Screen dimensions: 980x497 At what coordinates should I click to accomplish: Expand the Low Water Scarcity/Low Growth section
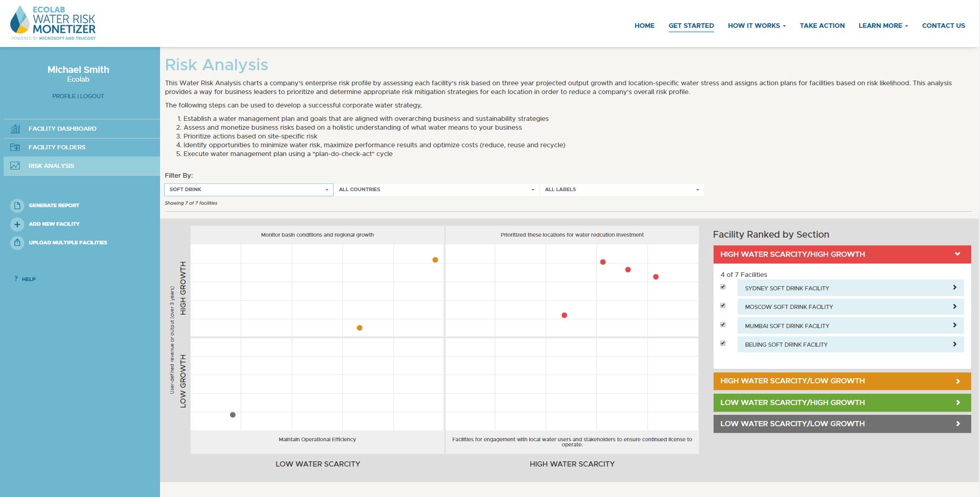[x=842, y=424]
